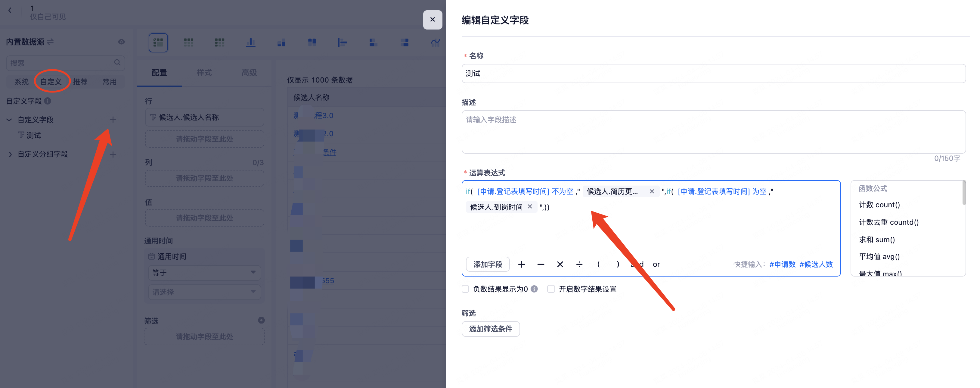Open the 高级 tab
The height and width of the screenshot is (388, 980).
[x=249, y=72]
